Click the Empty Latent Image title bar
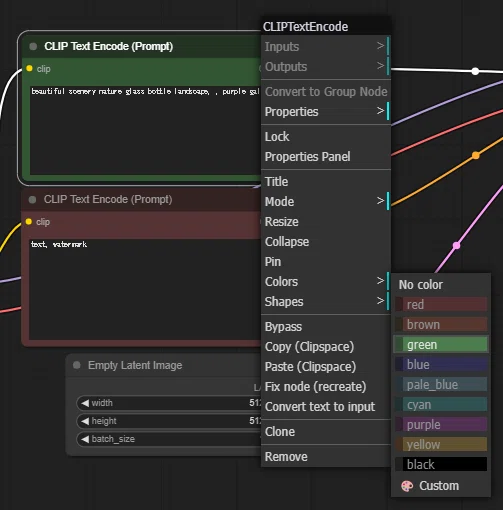This screenshot has width=503, height=510. [x=164, y=365]
